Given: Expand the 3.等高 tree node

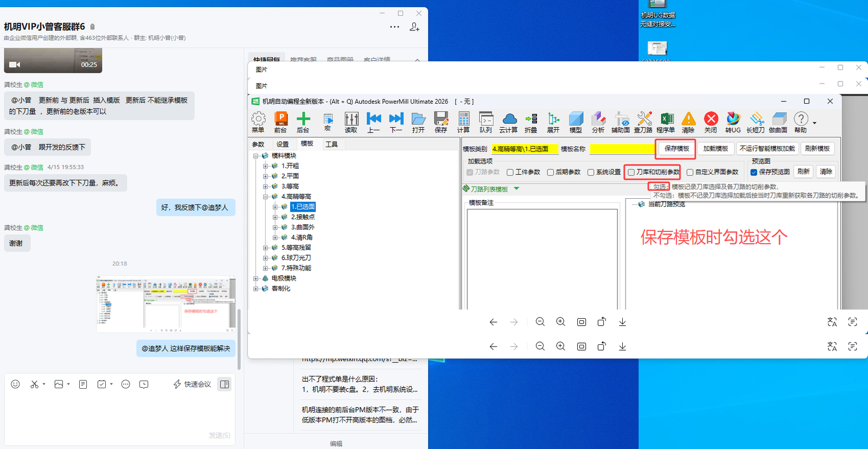Looking at the screenshot, I should point(265,186).
